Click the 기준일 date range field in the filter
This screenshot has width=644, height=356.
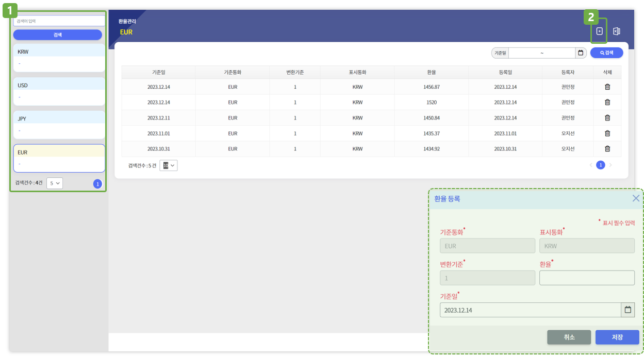(542, 53)
